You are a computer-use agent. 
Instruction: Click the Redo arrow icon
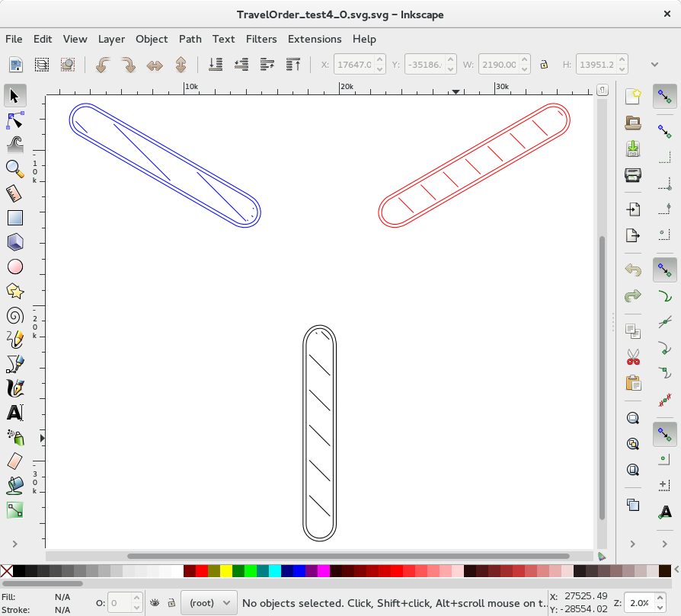pyautogui.click(x=633, y=296)
